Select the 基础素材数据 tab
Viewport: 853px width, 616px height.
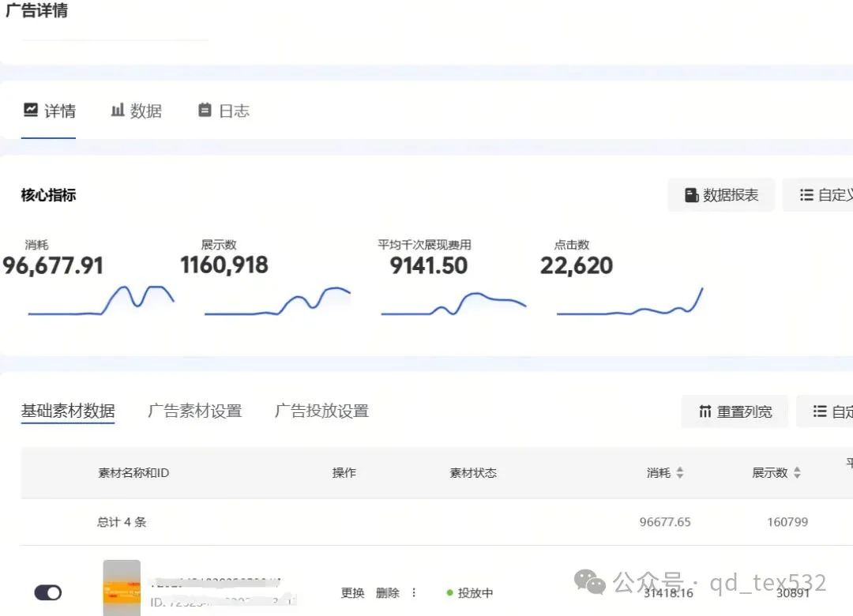[68, 411]
